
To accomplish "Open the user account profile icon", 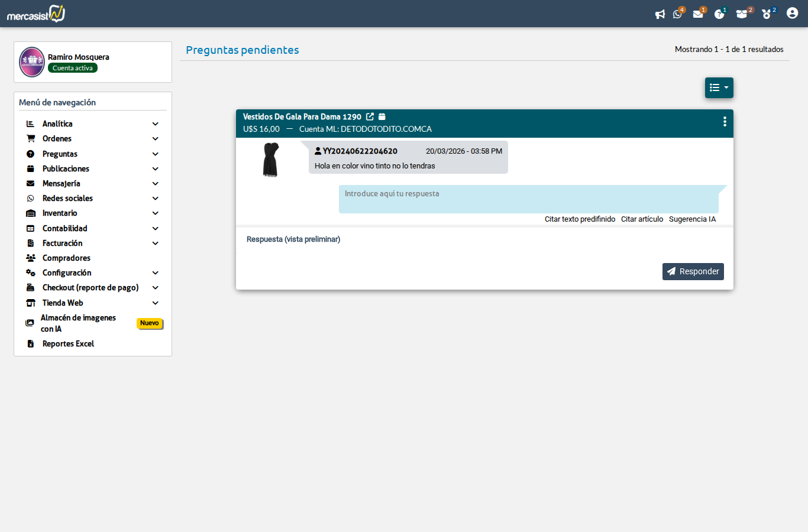I will point(792,13).
